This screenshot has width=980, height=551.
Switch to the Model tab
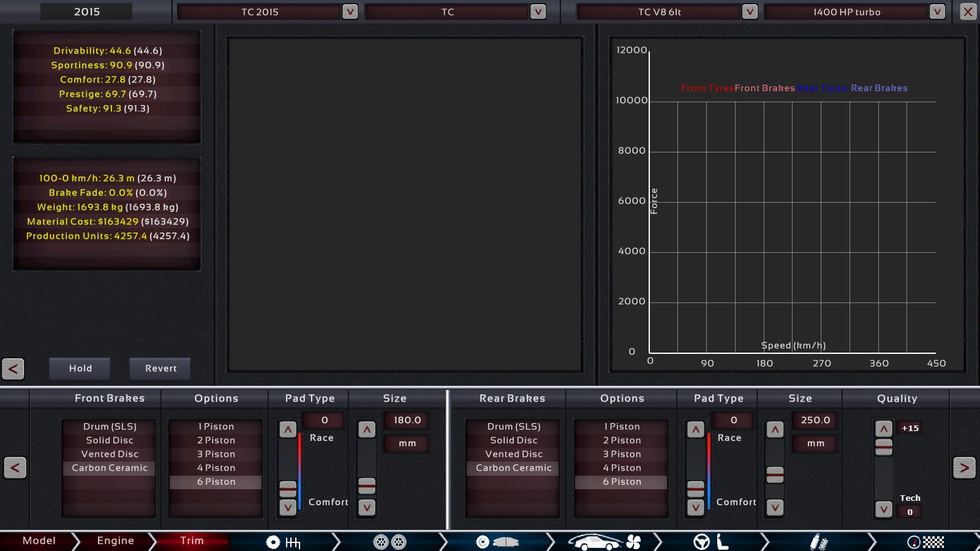39,541
